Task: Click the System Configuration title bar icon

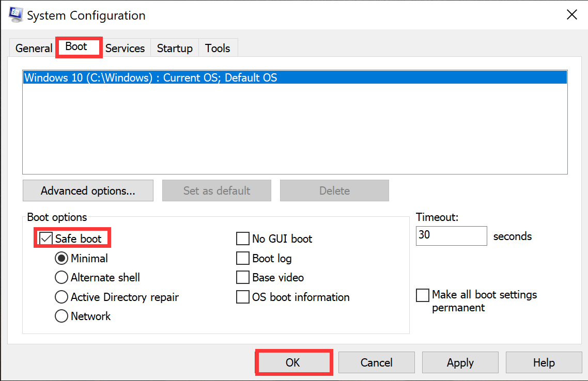Action: pyautogui.click(x=16, y=15)
